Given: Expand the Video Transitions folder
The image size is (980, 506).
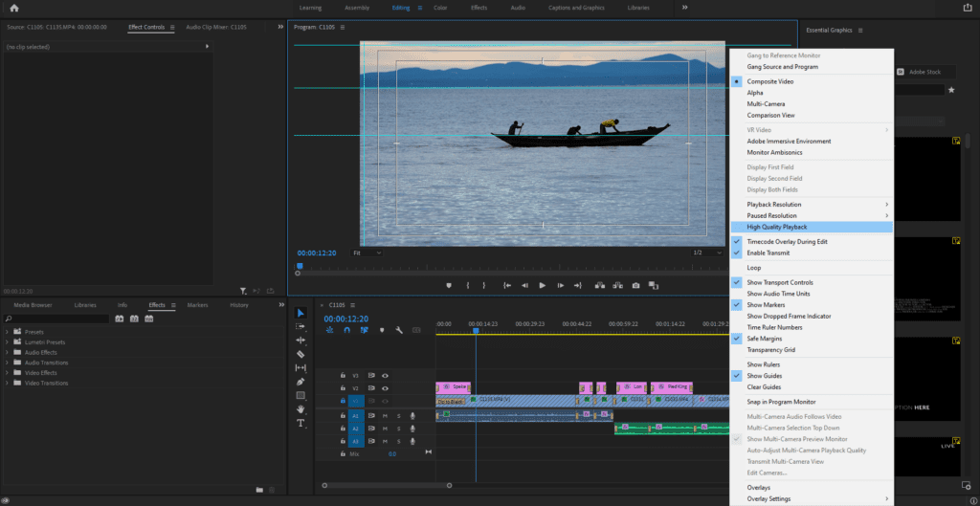Looking at the screenshot, I should click(x=7, y=383).
